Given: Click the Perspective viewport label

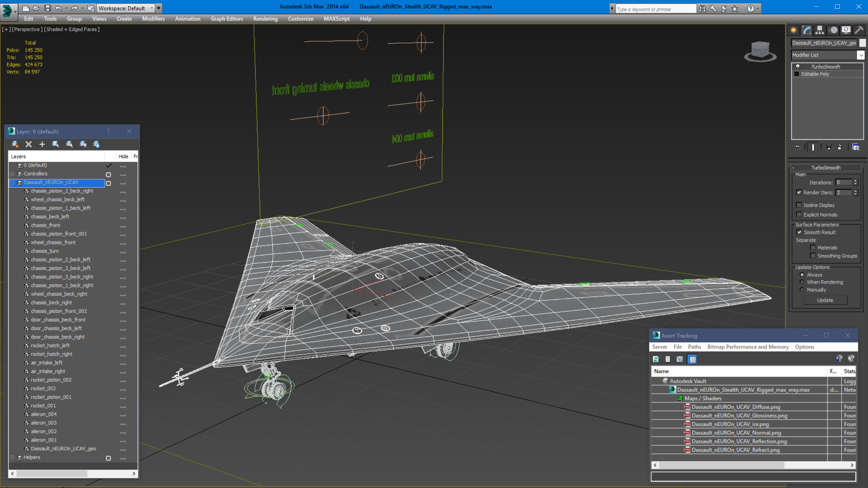Looking at the screenshot, I should (x=28, y=29).
